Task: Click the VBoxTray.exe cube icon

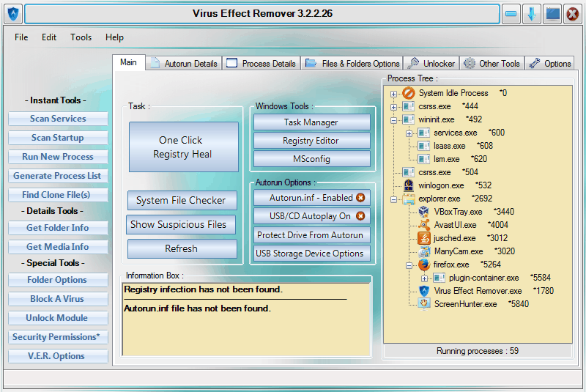Action: click(424, 212)
